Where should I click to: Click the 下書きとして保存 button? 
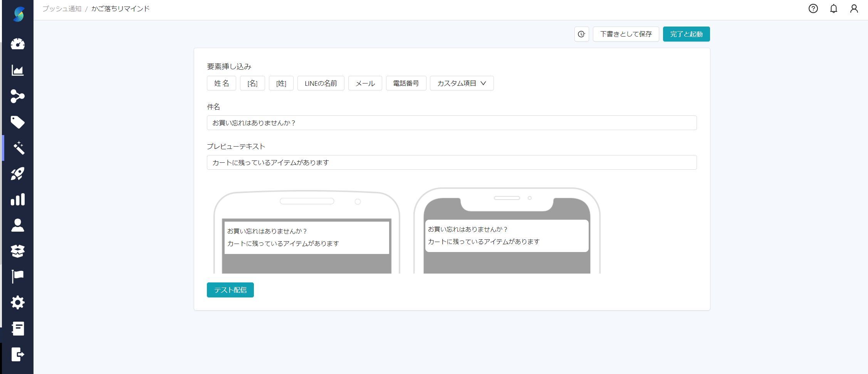pos(626,34)
